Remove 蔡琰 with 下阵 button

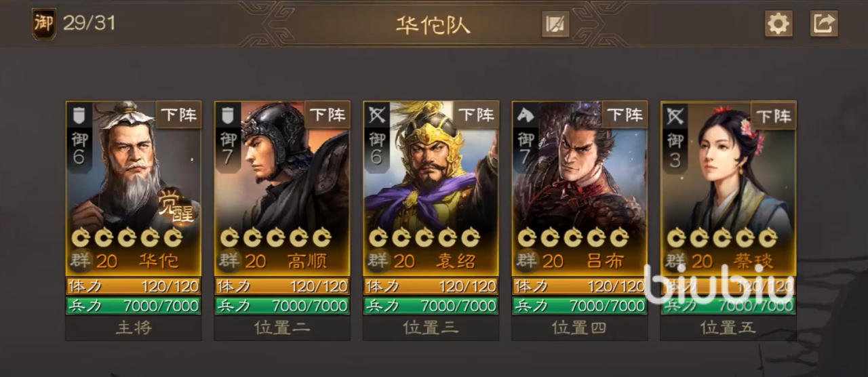[x=774, y=115]
